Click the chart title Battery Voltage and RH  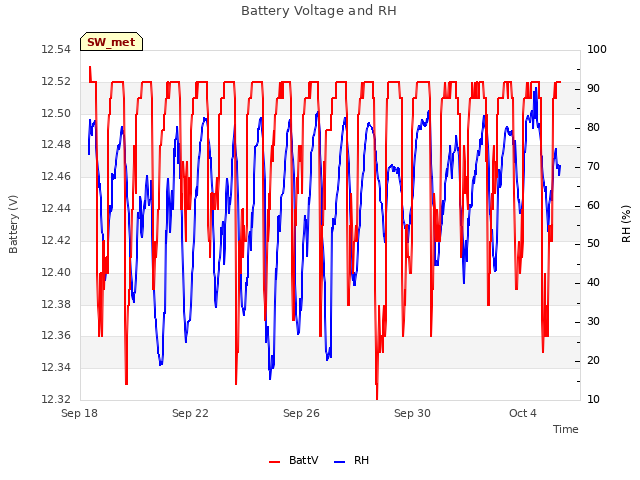coord(319,11)
